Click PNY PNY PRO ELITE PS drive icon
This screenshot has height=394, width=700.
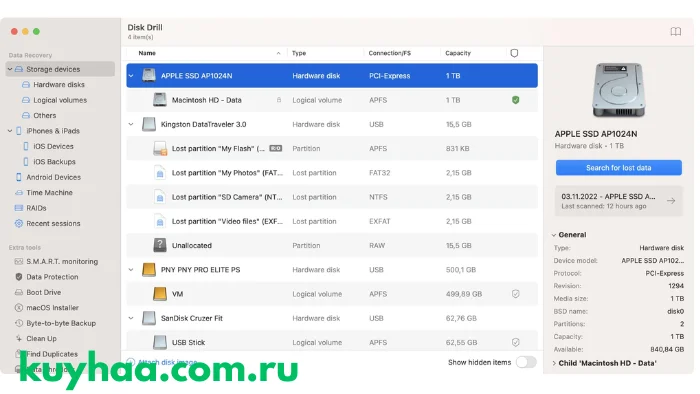(x=149, y=270)
